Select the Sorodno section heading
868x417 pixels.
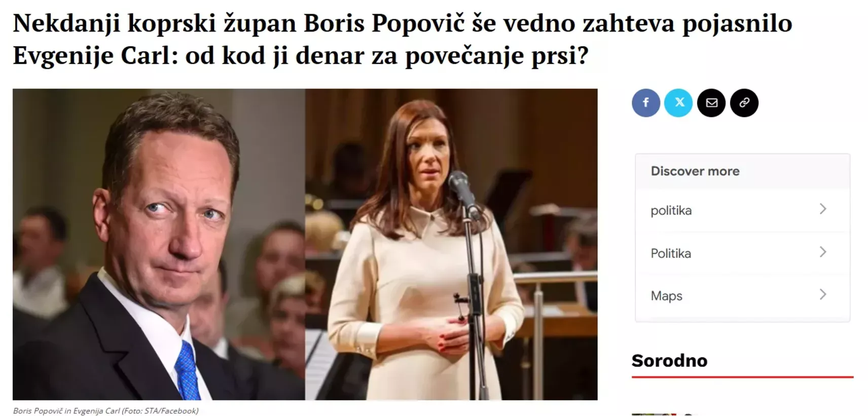(x=669, y=361)
